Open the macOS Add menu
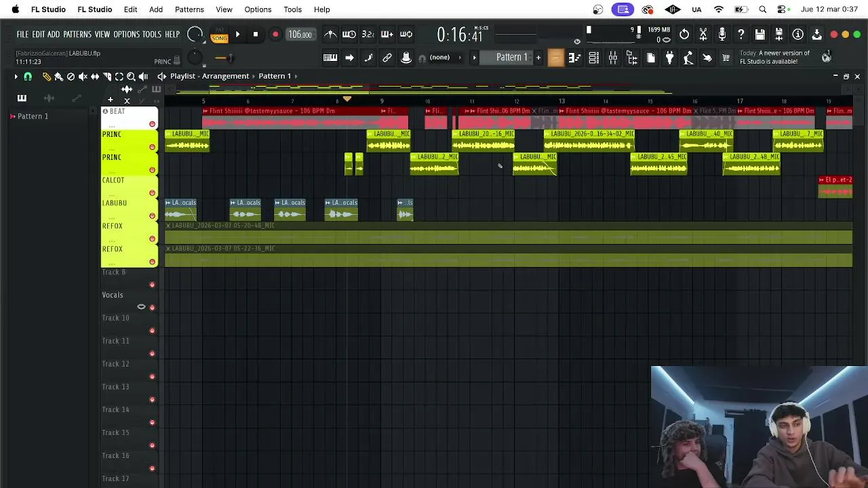The height and width of the screenshot is (488, 868). point(156,9)
